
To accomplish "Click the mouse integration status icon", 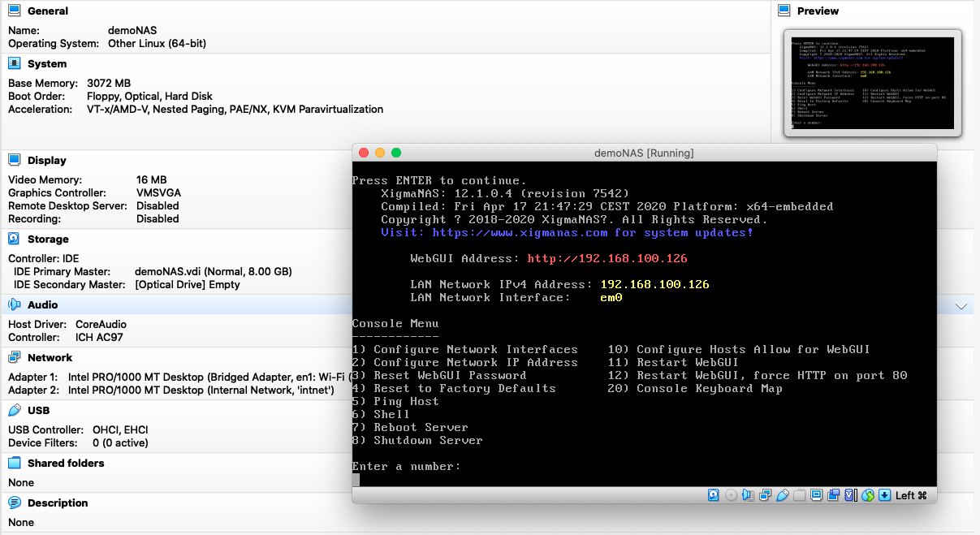I will pyautogui.click(x=868, y=495).
